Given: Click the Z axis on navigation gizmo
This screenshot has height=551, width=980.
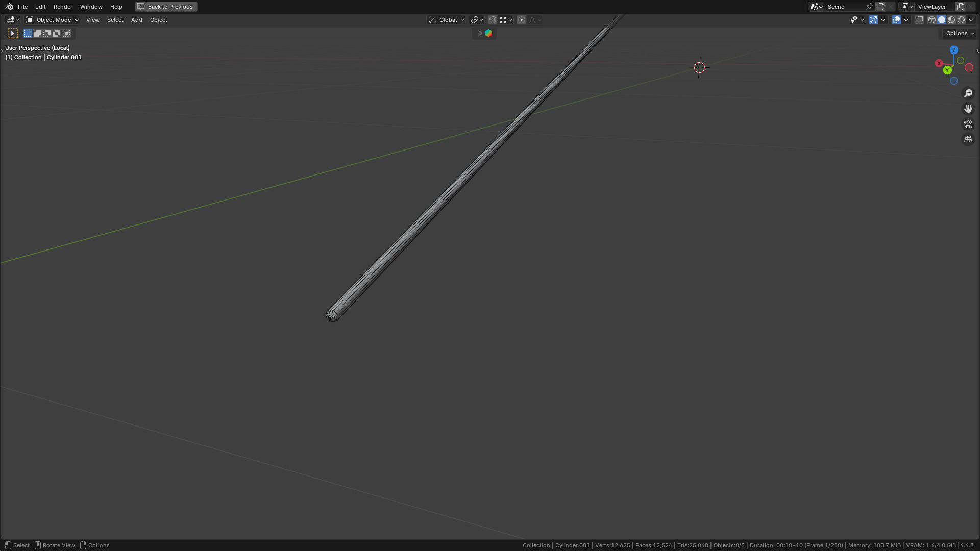Looking at the screenshot, I should [x=954, y=50].
